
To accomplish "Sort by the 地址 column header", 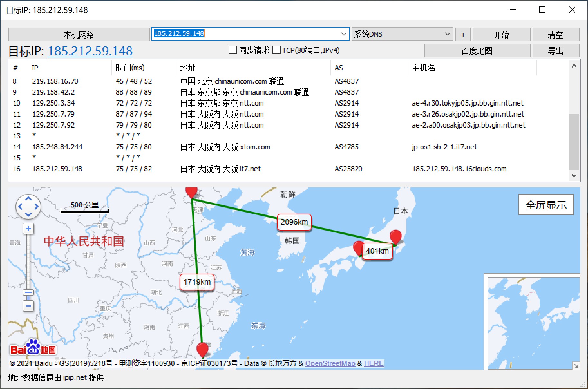I will tap(253, 68).
